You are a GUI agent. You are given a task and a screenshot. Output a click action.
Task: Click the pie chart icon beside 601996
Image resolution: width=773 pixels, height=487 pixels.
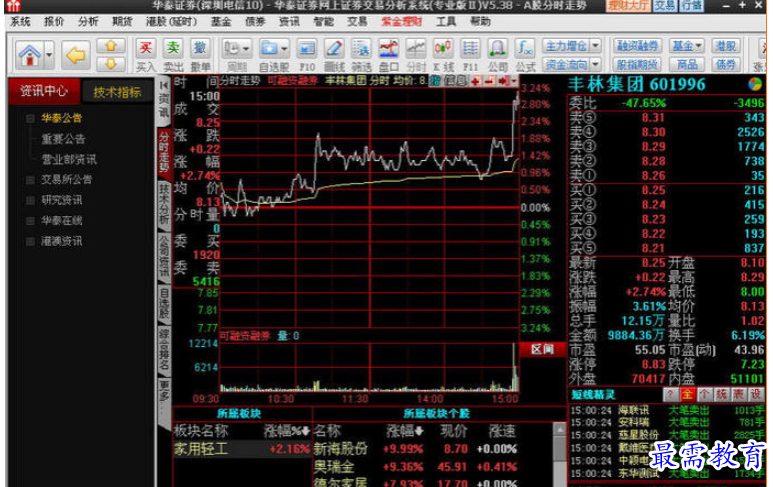coord(755,84)
